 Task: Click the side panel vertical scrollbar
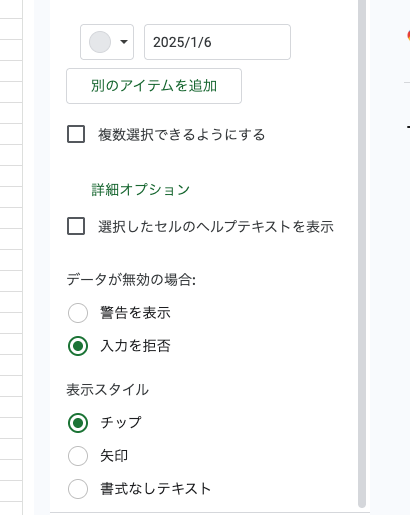(x=362, y=253)
